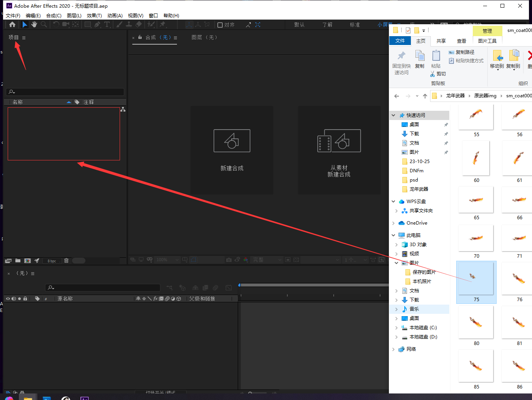
Task: Click the 8 bpc color depth setting
Action: click(52, 261)
